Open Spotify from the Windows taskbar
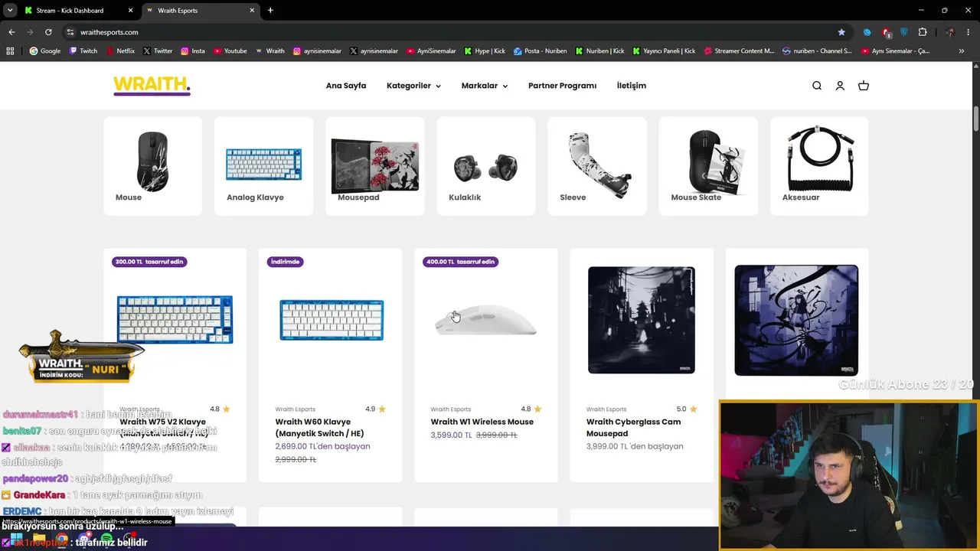This screenshot has height=551, width=980. click(x=106, y=539)
